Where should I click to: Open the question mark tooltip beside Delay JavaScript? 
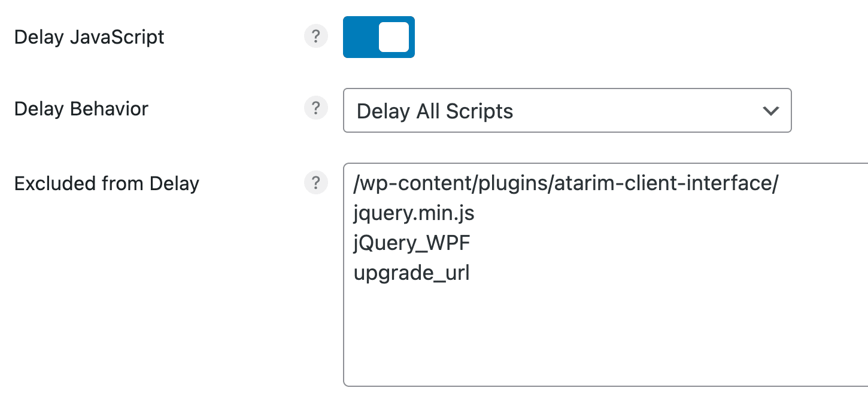(315, 36)
